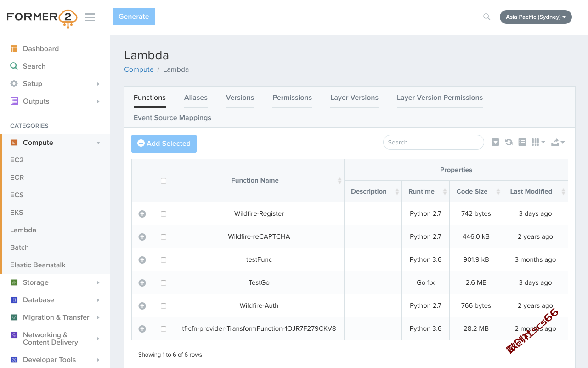Viewport: 588px width, 368px height.
Task: Collapse the Compute category arrow
Action: pyautogui.click(x=98, y=143)
